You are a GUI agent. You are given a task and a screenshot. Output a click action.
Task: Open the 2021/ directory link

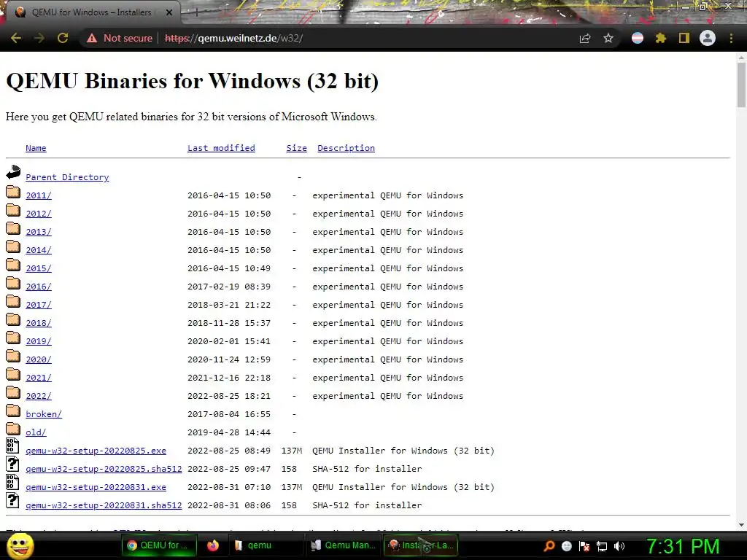click(39, 378)
